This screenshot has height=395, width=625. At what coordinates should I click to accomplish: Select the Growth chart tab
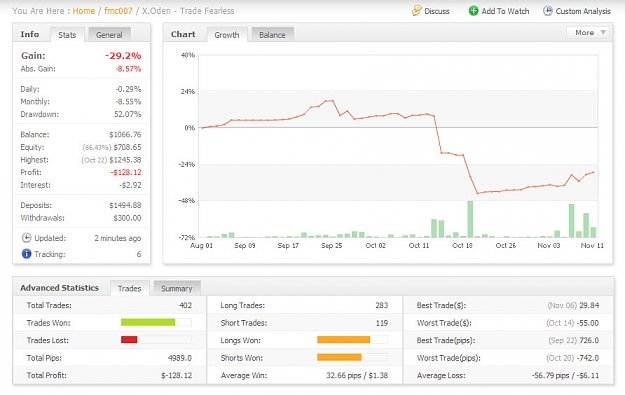click(x=227, y=35)
